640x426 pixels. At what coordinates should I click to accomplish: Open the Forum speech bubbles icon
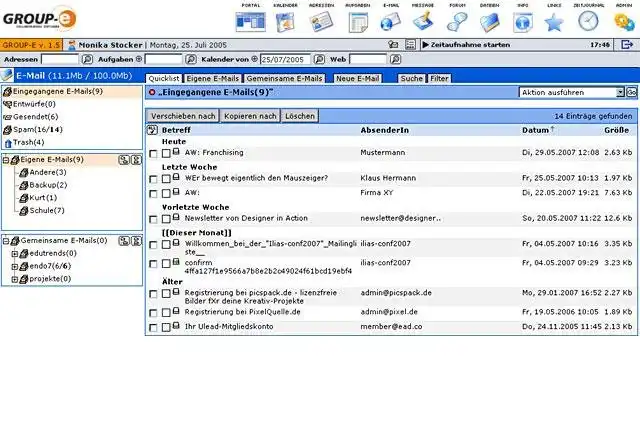[x=457, y=22]
